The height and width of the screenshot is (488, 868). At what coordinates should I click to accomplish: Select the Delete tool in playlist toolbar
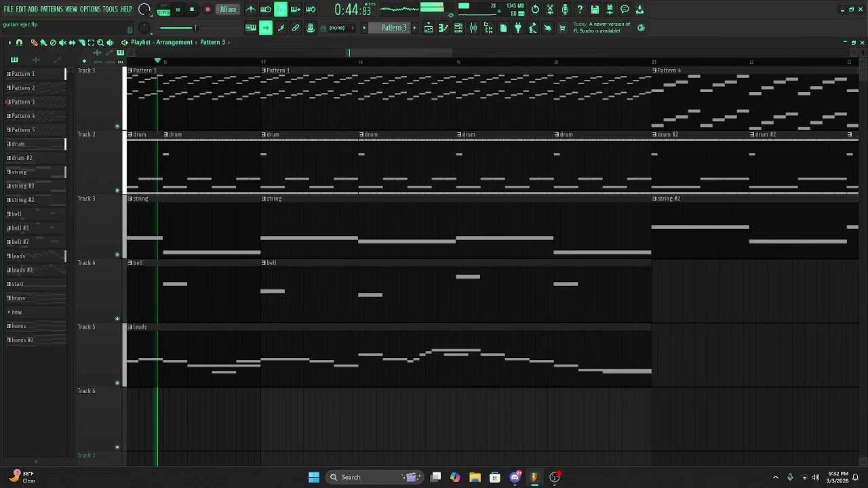53,43
